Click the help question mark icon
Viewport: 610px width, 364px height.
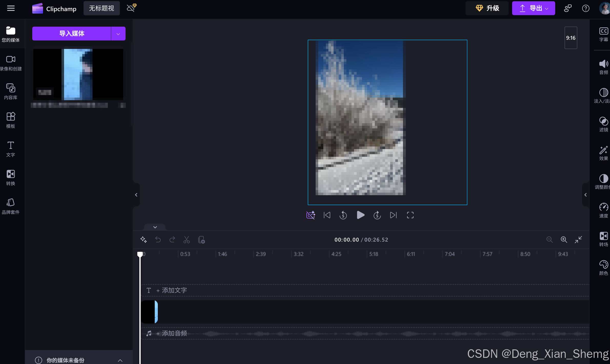(x=586, y=8)
